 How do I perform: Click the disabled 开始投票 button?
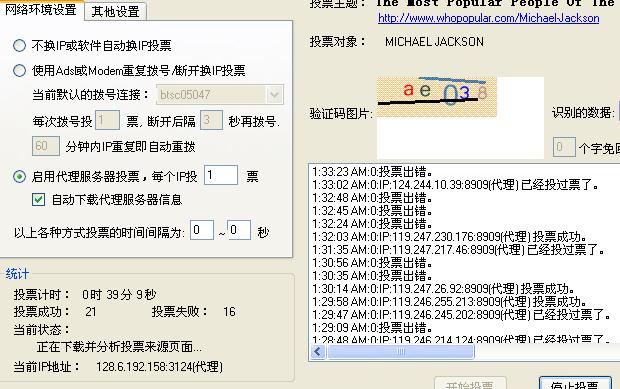[x=470, y=384]
